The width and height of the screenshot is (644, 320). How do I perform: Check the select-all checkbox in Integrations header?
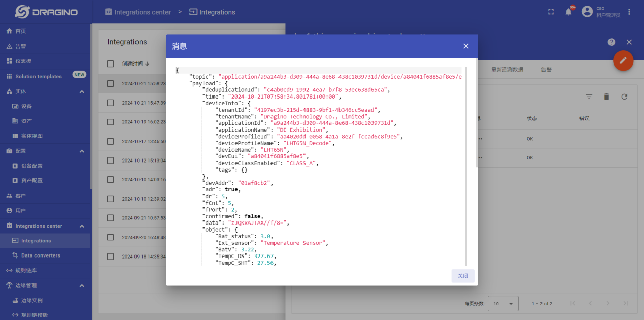coord(111,64)
